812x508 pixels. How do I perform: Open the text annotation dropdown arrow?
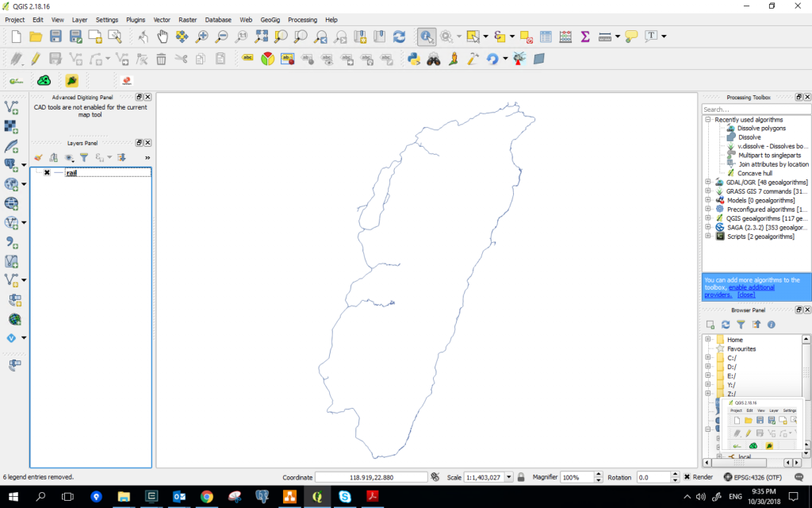coord(664,37)
